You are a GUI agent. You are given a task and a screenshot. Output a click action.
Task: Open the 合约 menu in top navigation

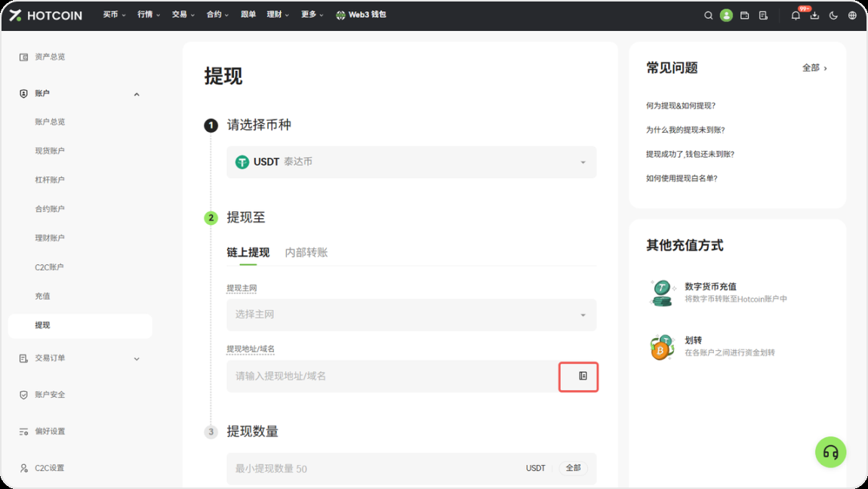217,14
